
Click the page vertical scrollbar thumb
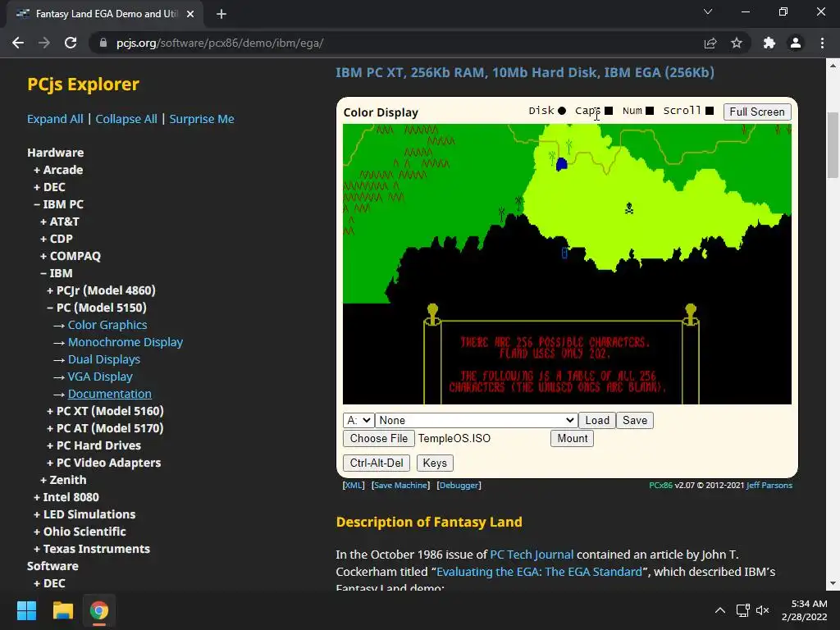pos(833,144)
